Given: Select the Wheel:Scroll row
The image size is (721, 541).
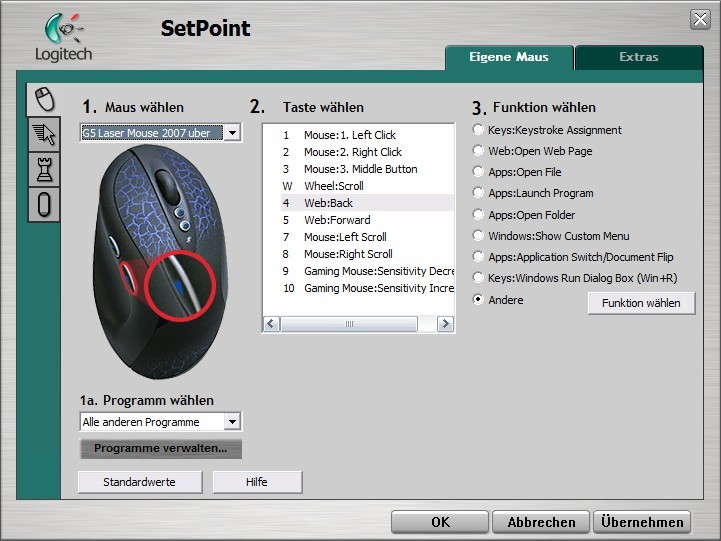Looking at the screenshot, I should coord(367,186).
